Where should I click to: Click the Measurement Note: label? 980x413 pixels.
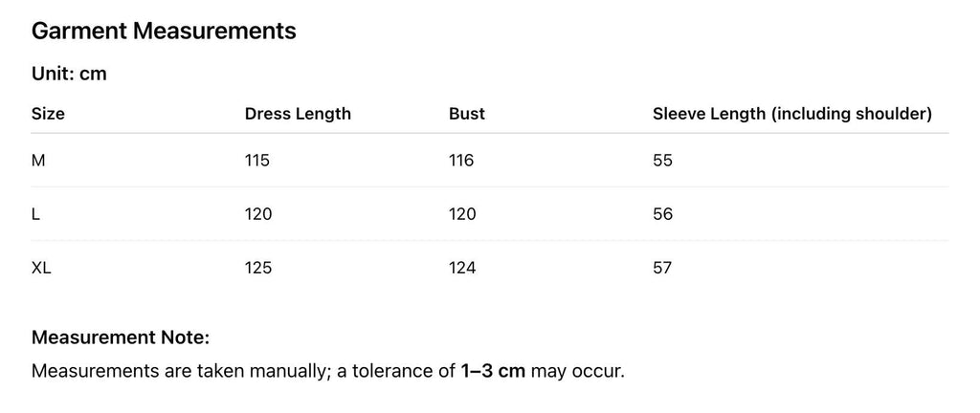point(121,337)
